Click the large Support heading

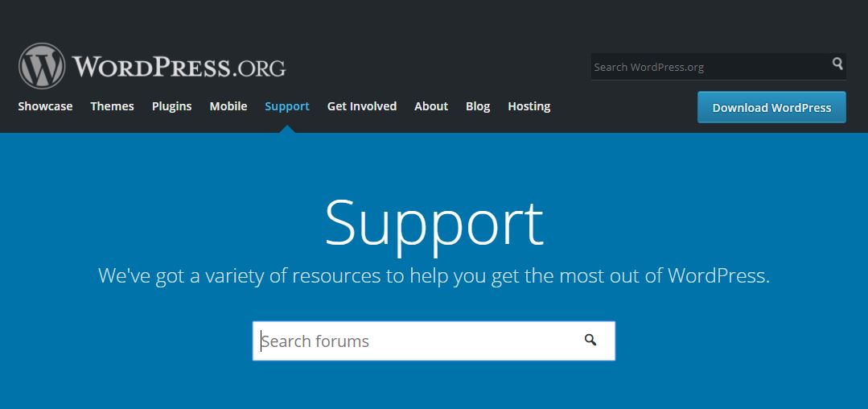click(434, 224)
